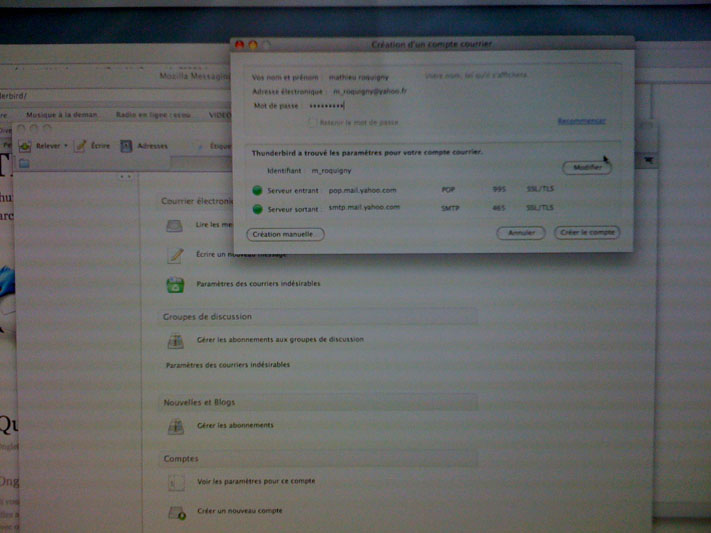Click the Écrire pencil icon
711x533 pixels.
point(80,146)
